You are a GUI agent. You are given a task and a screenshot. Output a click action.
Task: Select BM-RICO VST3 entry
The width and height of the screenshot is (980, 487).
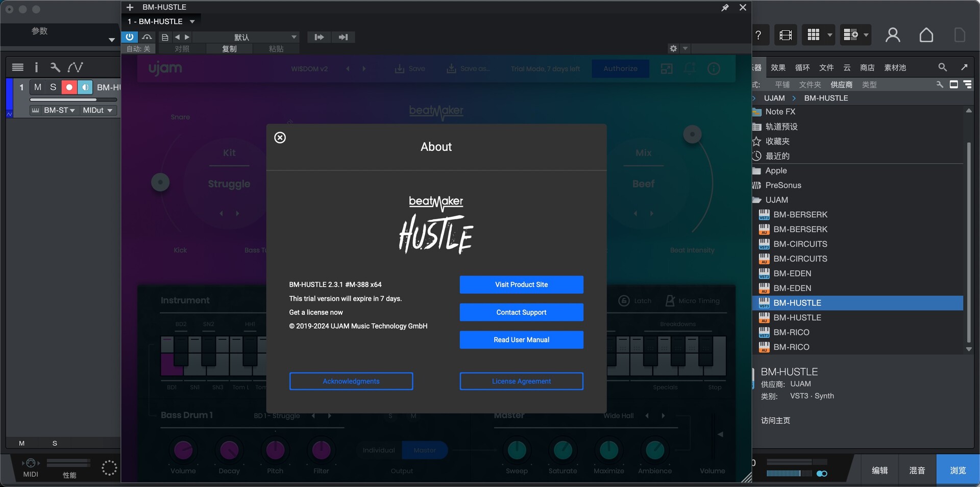tap(857, 332)
